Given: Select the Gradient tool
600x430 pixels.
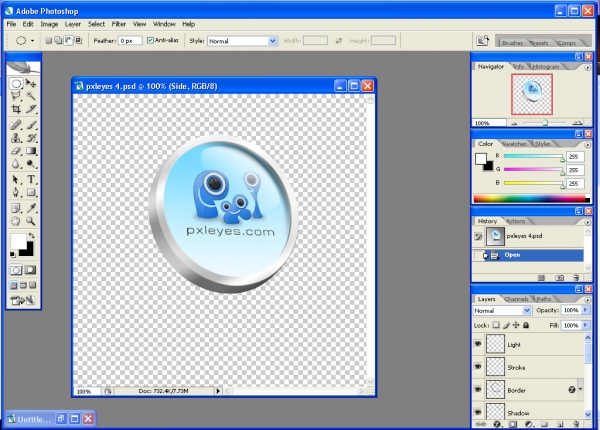Looking at the screenshot, I should tap(31, 151).
